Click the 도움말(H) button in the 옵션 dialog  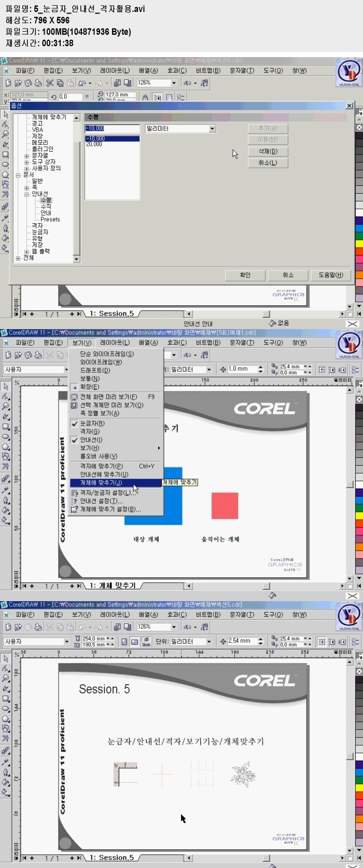pos(331,275)
